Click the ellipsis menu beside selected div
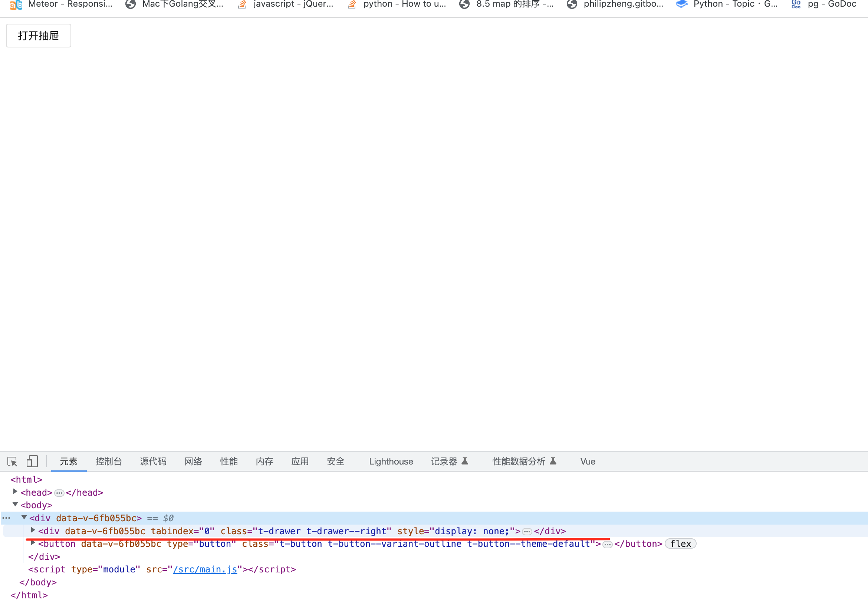The height and width of the screenshot is (608, 868). click(6, 518)
